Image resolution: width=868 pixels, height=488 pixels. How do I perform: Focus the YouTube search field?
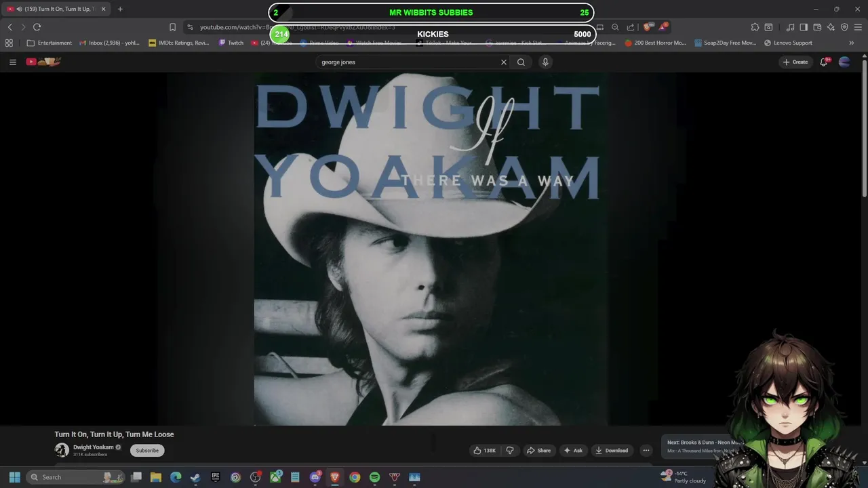coord(409,62)
